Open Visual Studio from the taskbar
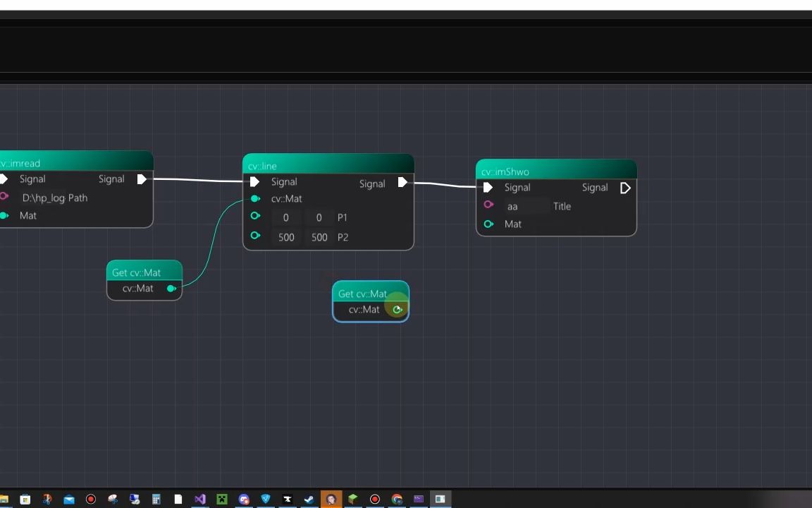Viewport: 812px width, 508px height. point(200,500)
